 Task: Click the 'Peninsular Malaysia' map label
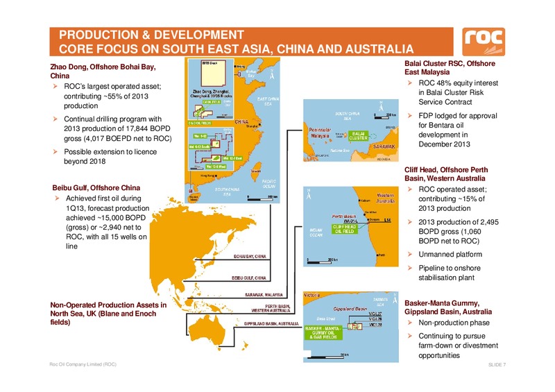(x=320, y=133)
